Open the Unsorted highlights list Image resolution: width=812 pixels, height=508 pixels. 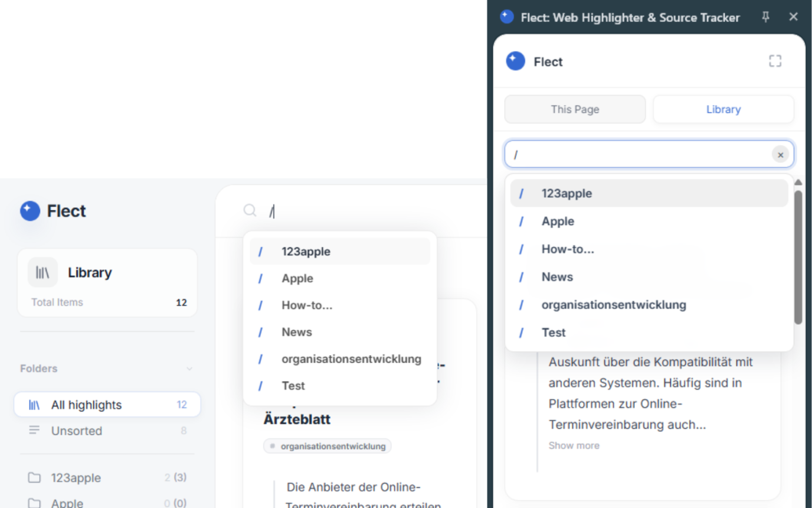point(77,431)
